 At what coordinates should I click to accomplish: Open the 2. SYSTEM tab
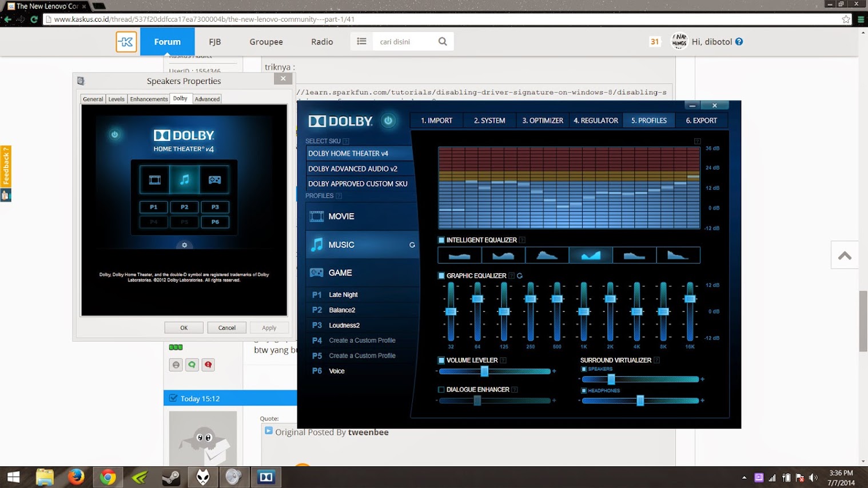click(x=489, y=121)
